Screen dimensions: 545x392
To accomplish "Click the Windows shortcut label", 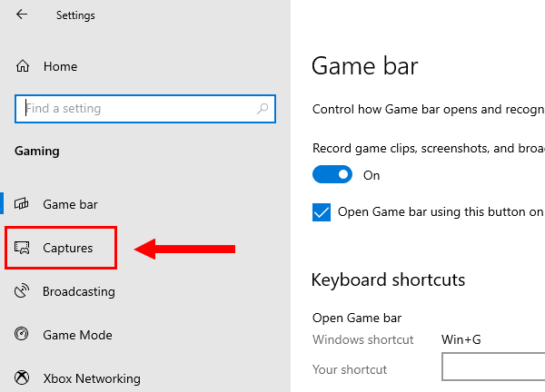I will point(362,339).
